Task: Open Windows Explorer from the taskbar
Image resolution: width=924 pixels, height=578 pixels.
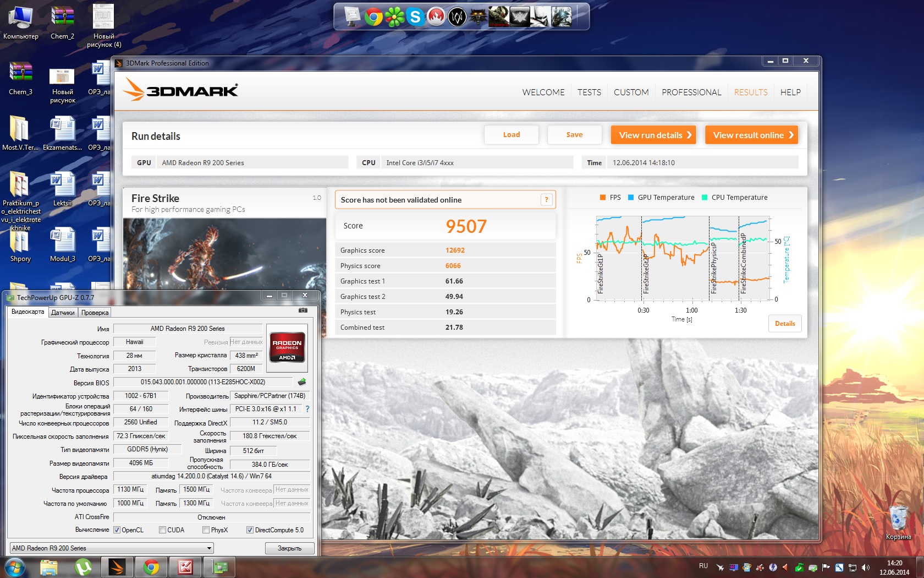Action: click(49, 567)
